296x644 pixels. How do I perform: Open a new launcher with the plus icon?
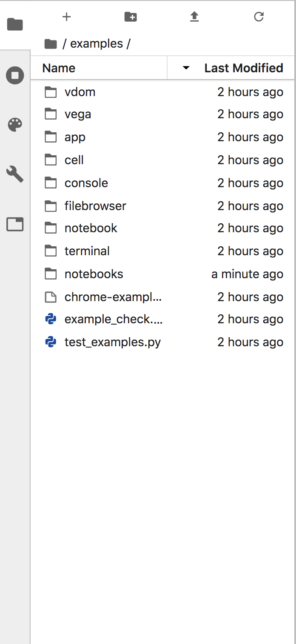(x=66, y=17)
